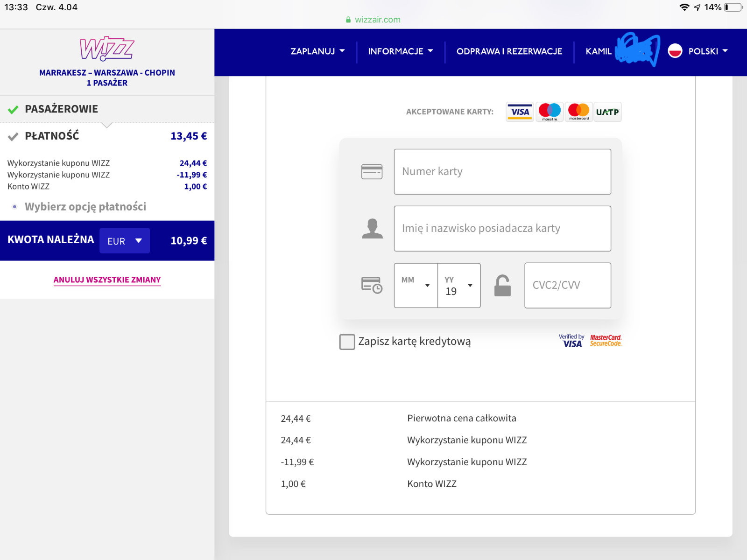Click the Marrakesz – Warszawa - Chopin route text
The height and width of the screenshot is (560, 747).
point(107,73)
